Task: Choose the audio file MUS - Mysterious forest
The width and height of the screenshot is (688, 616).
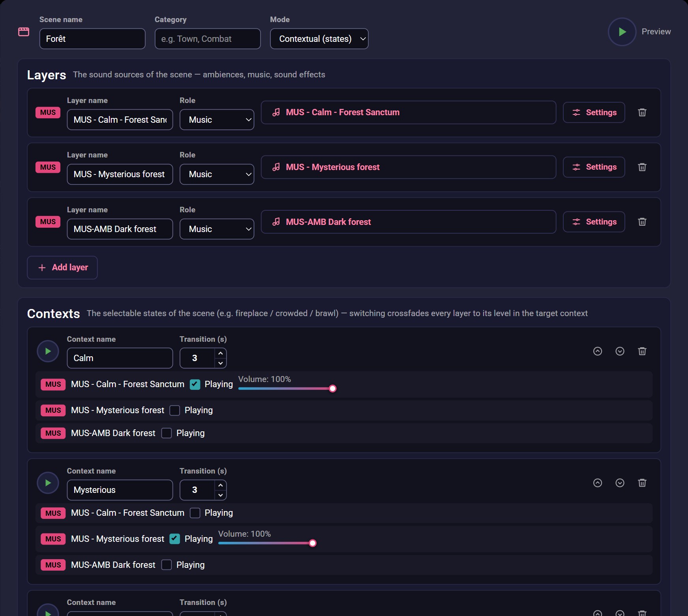Action: coord(409,167)
